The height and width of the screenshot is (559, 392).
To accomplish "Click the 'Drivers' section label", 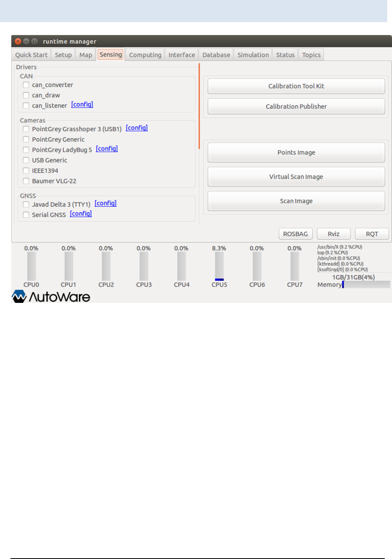I will pos(26,67).
